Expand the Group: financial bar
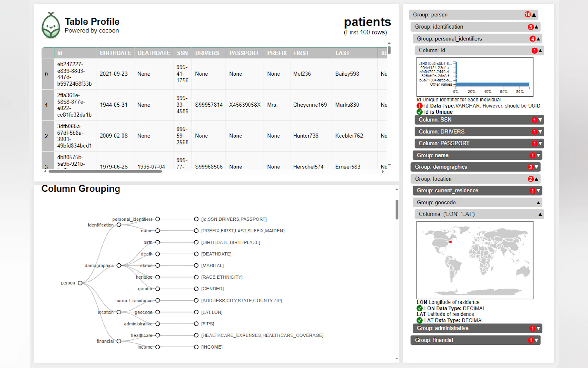 point(475,340)
